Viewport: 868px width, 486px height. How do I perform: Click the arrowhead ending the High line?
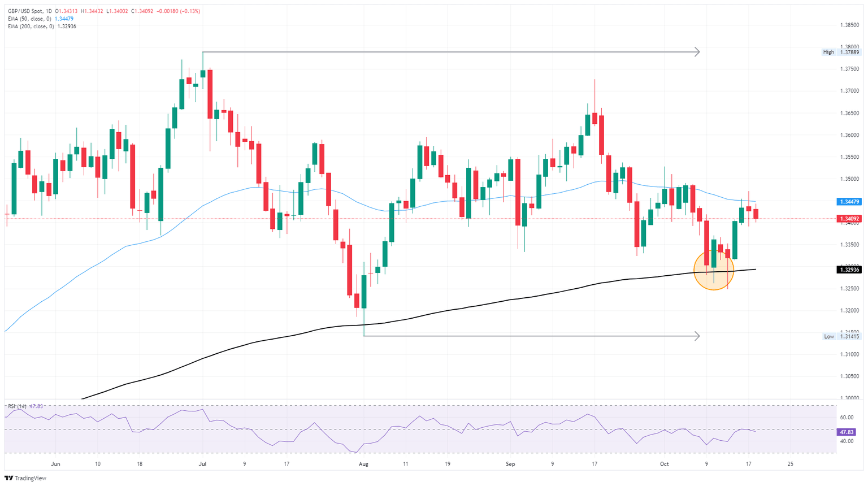coord(697,52)
